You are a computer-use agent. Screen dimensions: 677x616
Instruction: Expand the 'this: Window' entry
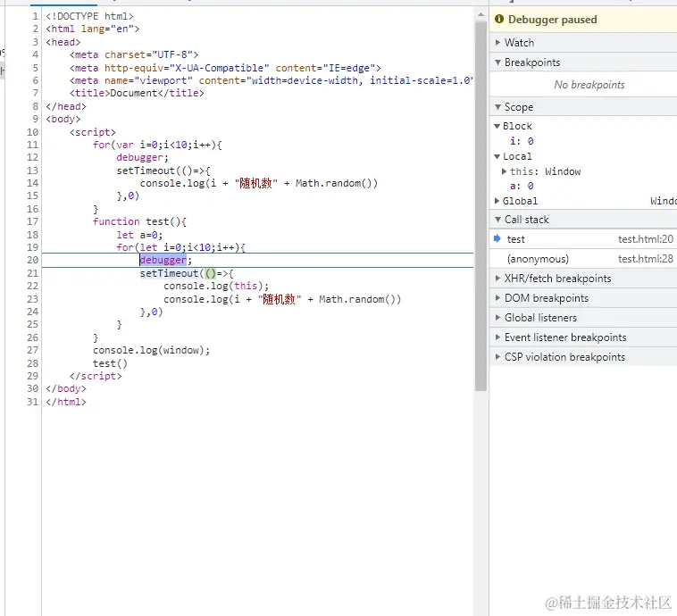pos(504,171)
